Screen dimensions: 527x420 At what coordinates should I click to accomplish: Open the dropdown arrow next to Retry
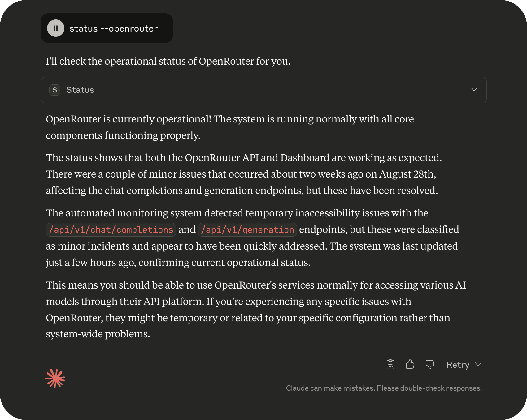[478, 364]
